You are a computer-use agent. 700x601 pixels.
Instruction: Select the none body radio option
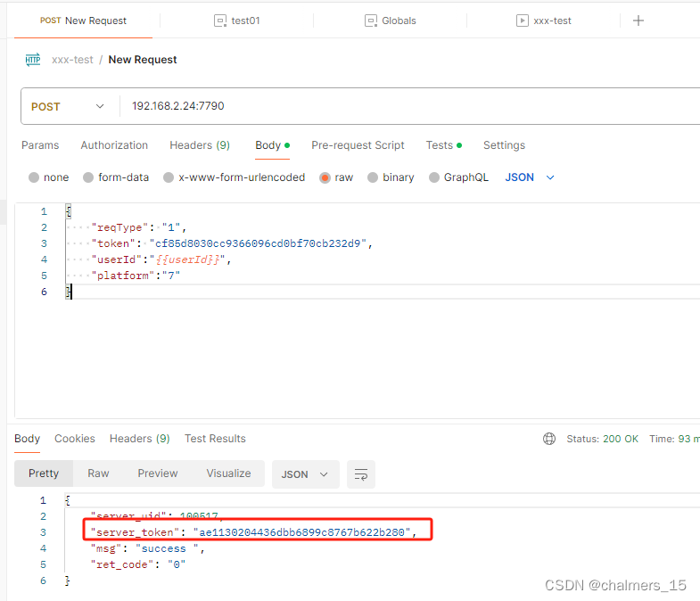pyautogui.click(x=34, y=177)
